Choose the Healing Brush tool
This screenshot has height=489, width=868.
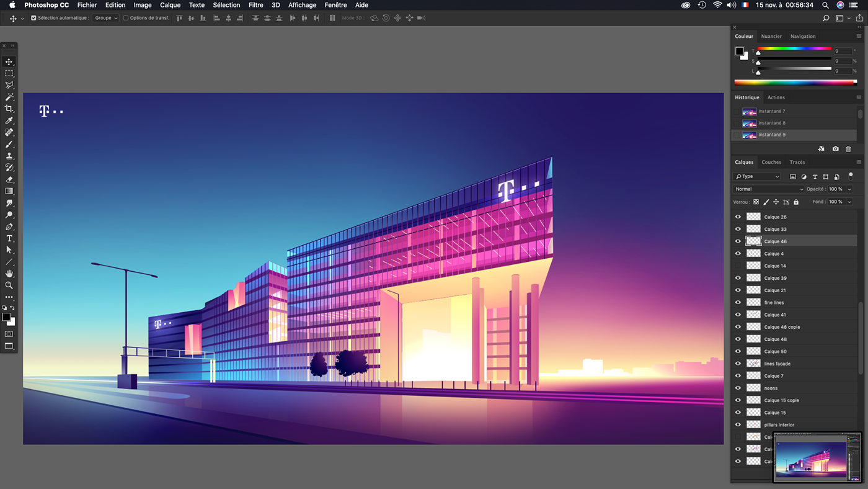point(9,133)
